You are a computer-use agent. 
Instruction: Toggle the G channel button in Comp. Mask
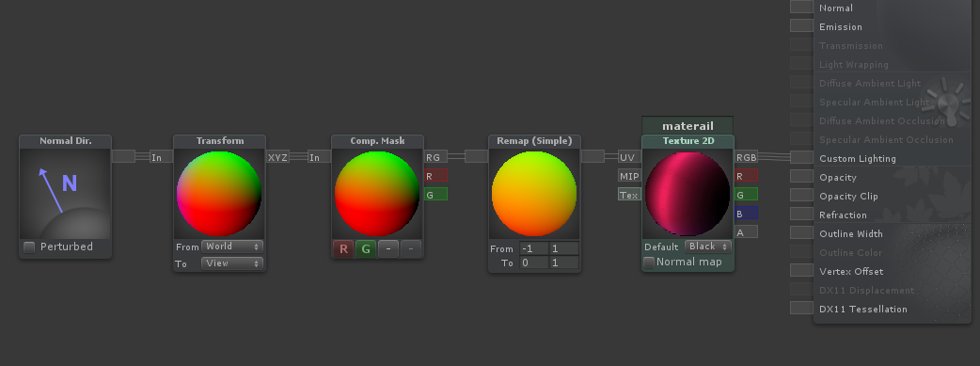click(366, 249)
